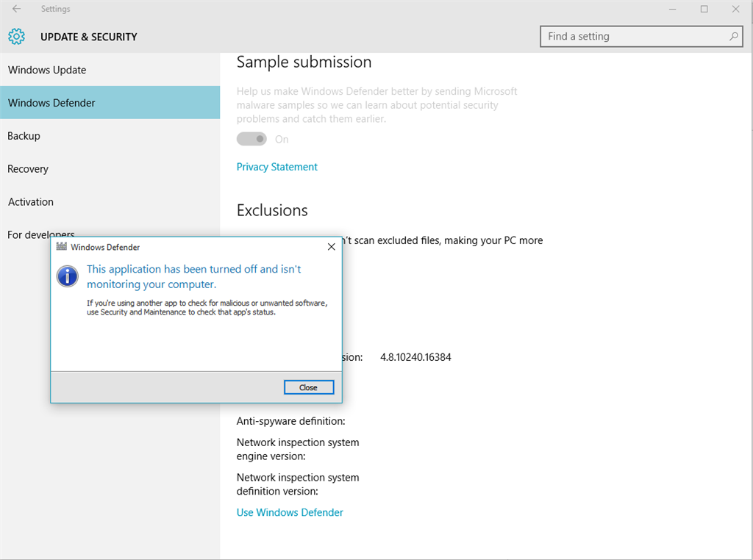The width and height of the screenshot is (753, 560).
Task: Focus the Find a setting search box
Action: [641, 37]
